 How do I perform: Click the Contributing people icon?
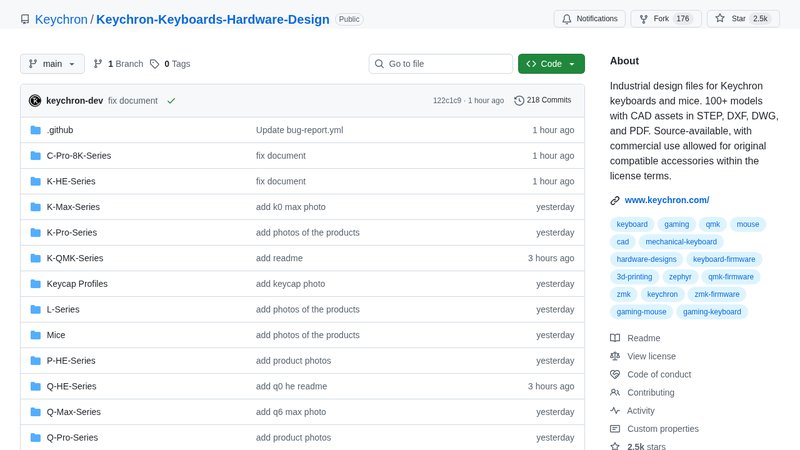click(615, 393)
